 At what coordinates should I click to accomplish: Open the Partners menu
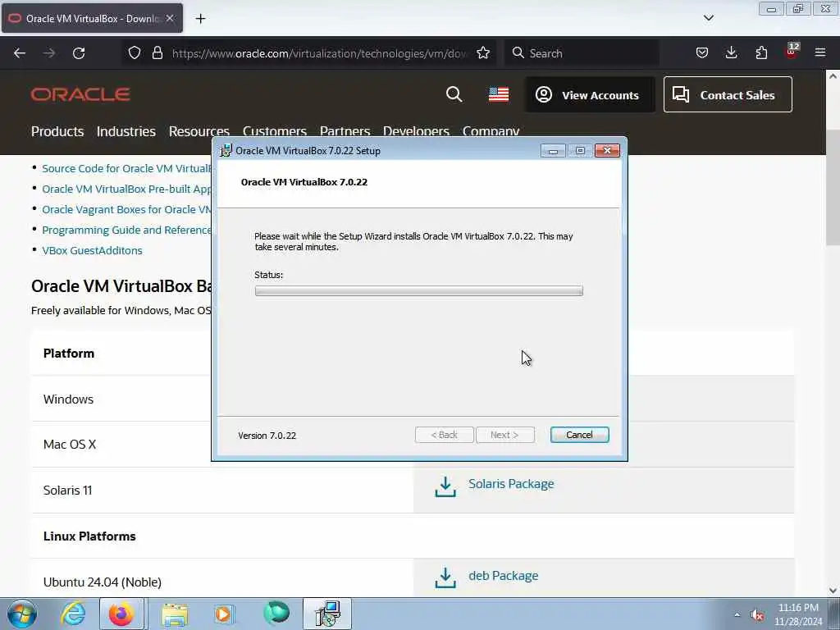[x=345, y=130]
